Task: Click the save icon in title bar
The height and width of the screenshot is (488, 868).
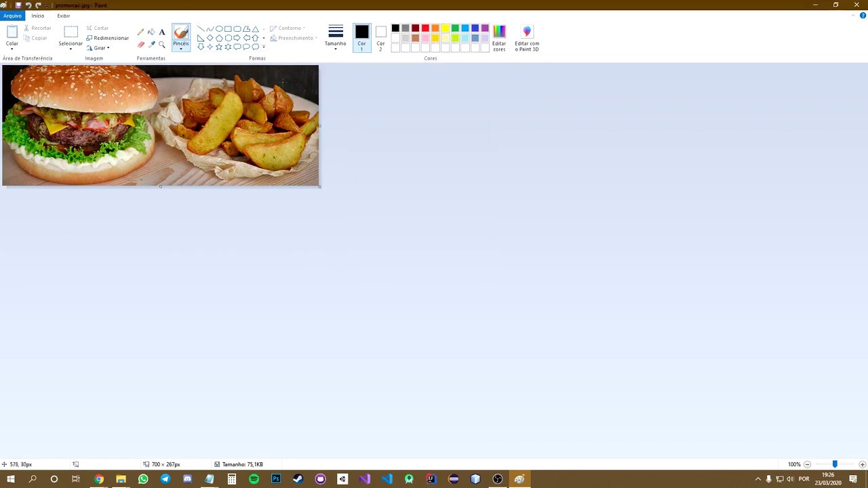Action: click(x=18, y=5)
